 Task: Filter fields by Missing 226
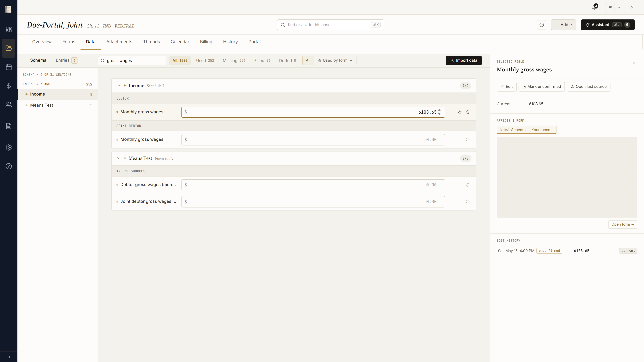(234, 61)
